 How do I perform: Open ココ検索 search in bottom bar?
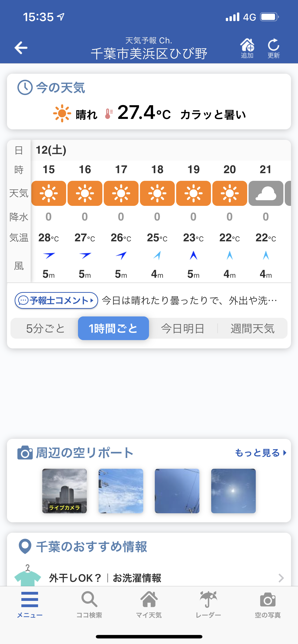(x=89, y=604)
